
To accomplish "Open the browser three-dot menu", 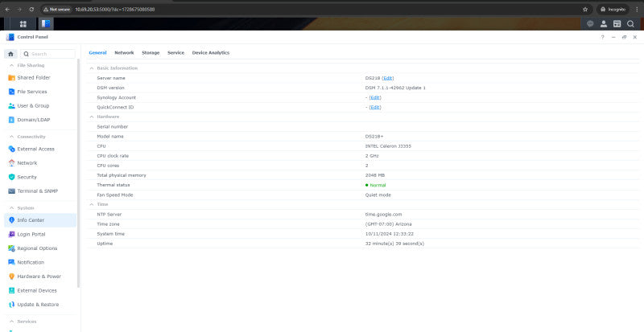I will point(637,9).
